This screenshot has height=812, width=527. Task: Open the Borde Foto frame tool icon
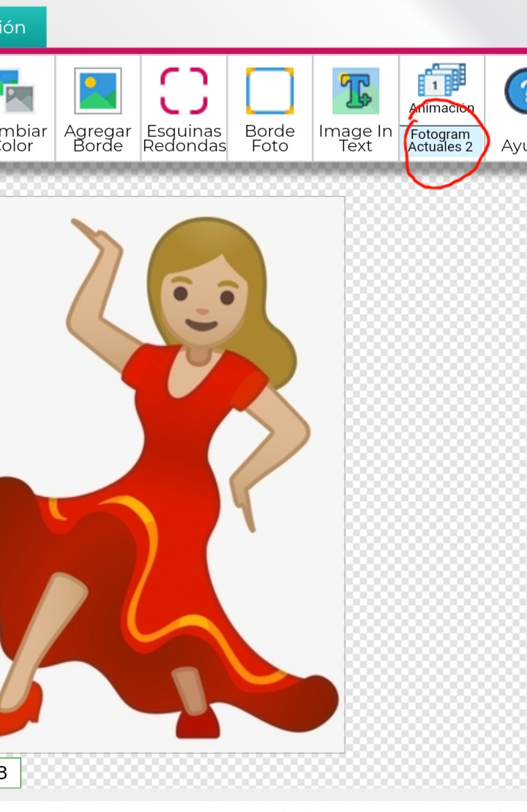pos(269,91)
